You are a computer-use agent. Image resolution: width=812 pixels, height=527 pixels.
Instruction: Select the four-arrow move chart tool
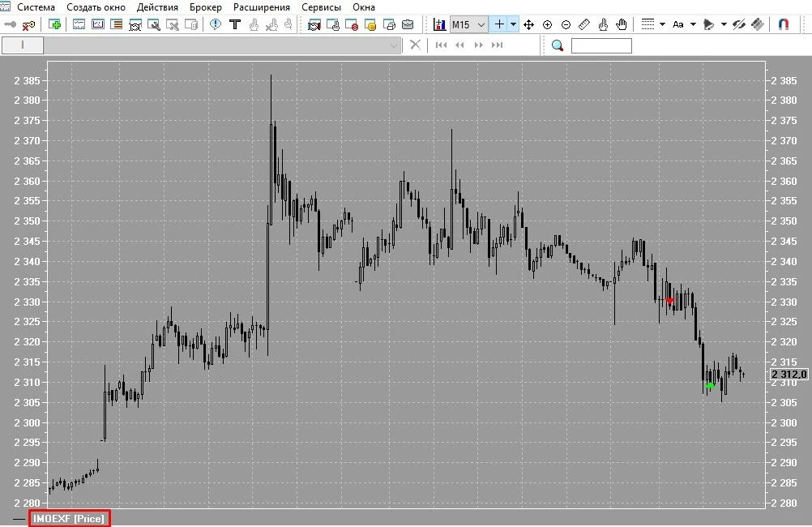[x=528, y=24]
